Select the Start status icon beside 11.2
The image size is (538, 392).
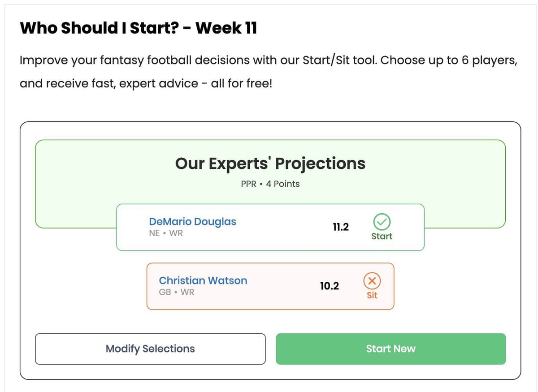pos(382,221)
